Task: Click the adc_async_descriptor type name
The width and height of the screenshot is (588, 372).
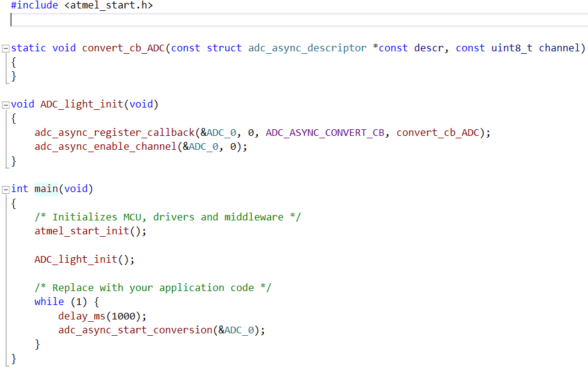Action: click(307, 48)
